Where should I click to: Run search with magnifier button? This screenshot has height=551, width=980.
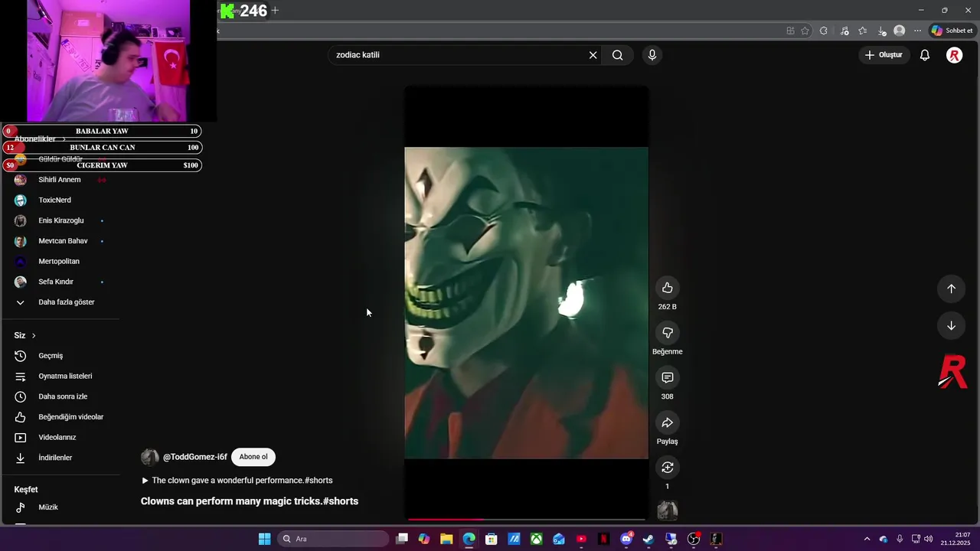click(617, 55)
